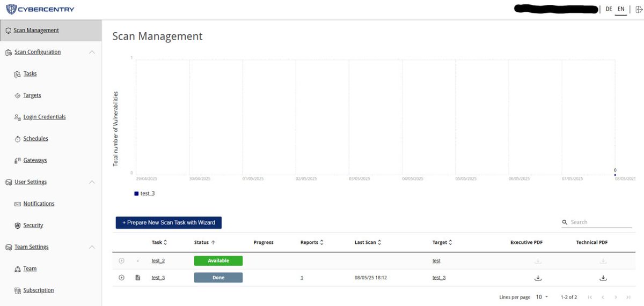Image resolution: width=644 pixels, height=306 pixels.
Task: Open Login Credentials menu item
Action: click(x=45, y=117)
